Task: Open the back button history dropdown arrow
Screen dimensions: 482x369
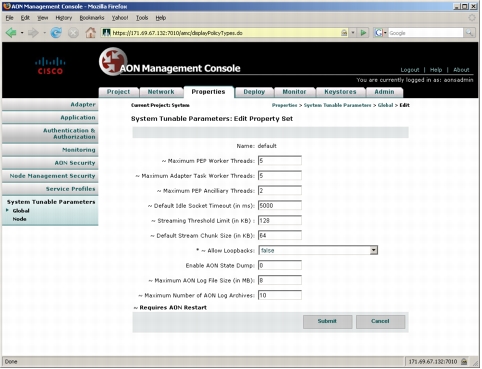Action: click(x=22, y=33)
